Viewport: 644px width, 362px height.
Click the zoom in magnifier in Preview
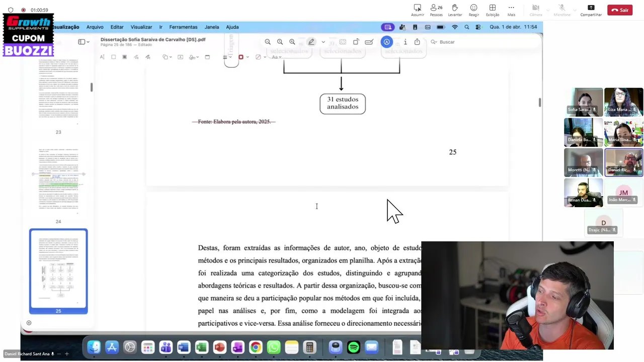click(x=292, y=42)
